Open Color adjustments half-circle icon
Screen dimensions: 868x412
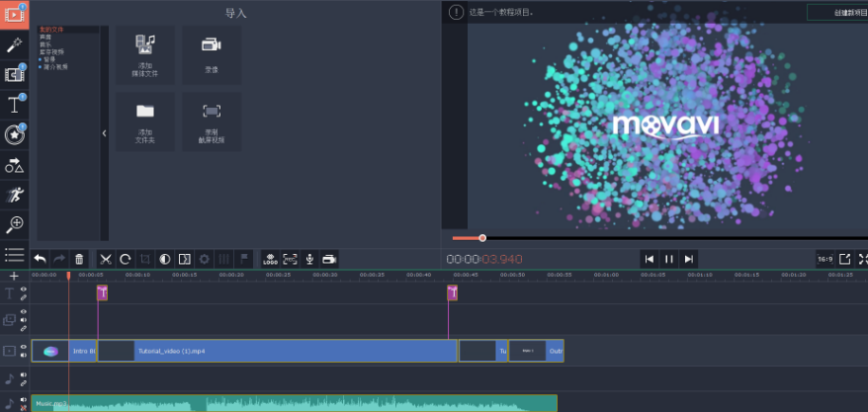pyautogui.click(x=165, y=259)
